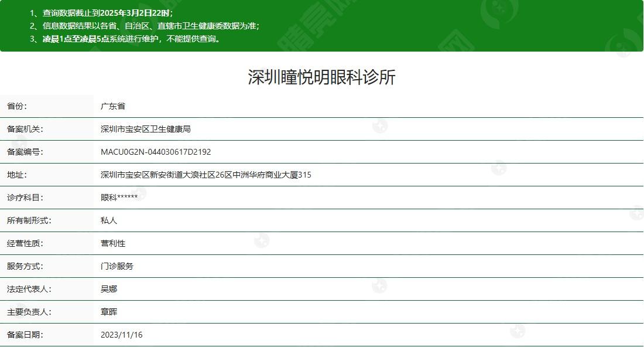Select the name 章晖
The image size is (644, 347).
pos(109,312)
